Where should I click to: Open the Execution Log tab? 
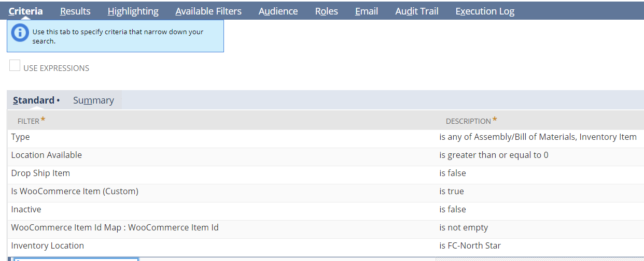(x=485, y=11)
